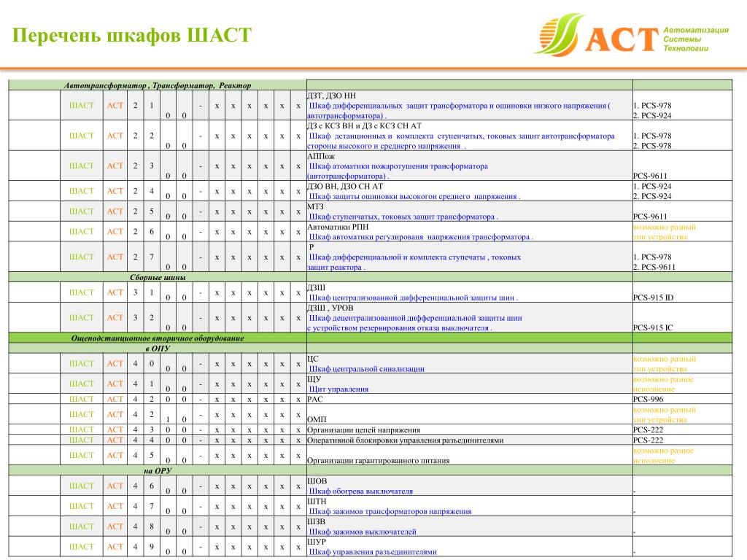This screenshot has width=747, height=560.
Task: Open link 'Шкаф централизованной дифференциальной защиты шин'
Action: pyautogui.click(x=413, y=298)
